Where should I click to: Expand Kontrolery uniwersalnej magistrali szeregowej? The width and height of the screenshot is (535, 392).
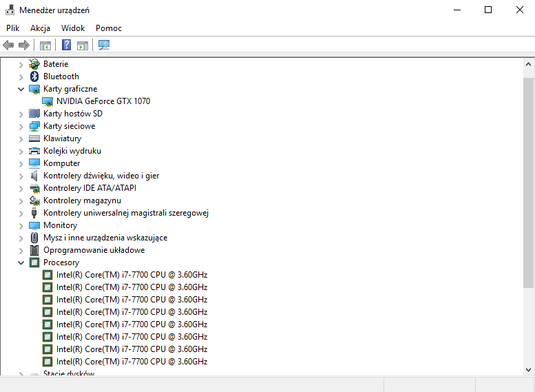(21, 214)
